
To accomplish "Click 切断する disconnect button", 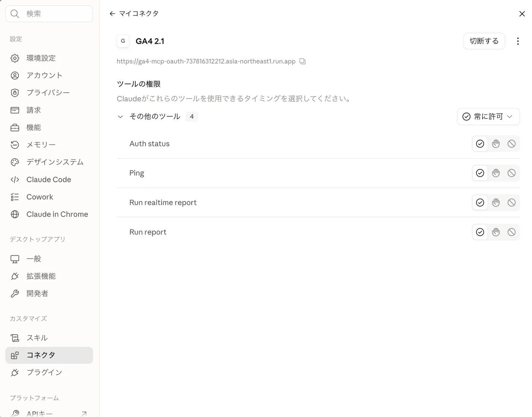I will (484, 41).
